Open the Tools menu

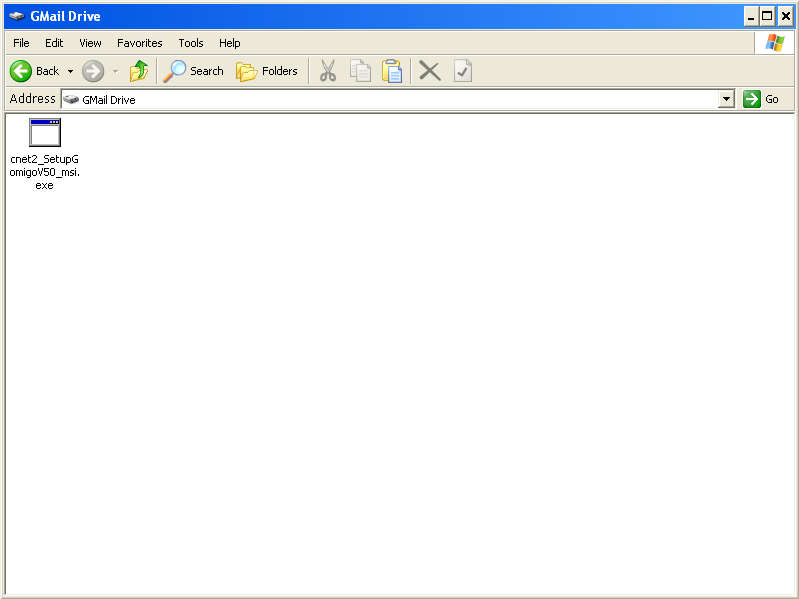[191, 43]
